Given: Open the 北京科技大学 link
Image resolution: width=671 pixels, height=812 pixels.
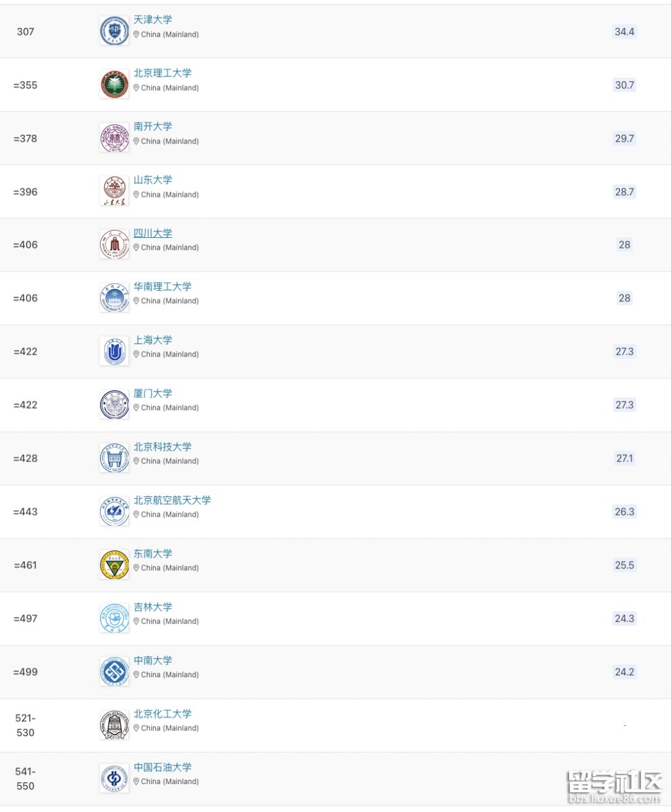Looking at the screenshot, I should (163, 447).
